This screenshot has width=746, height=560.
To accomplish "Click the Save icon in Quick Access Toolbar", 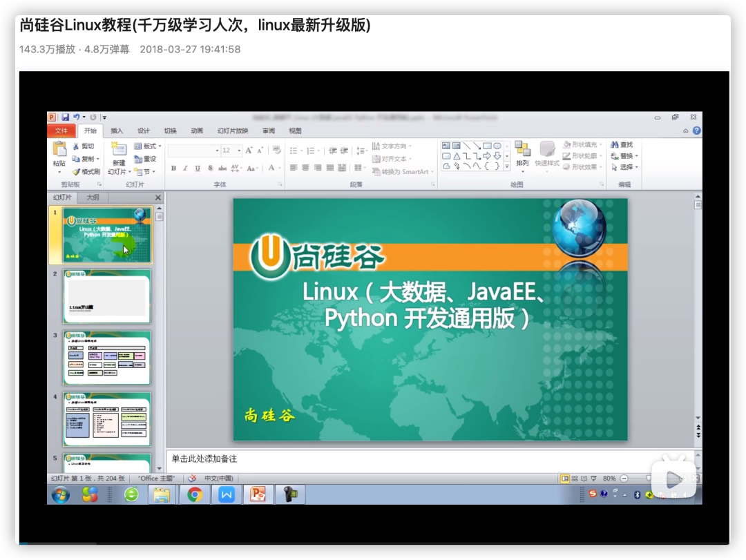I will [65, 117].
